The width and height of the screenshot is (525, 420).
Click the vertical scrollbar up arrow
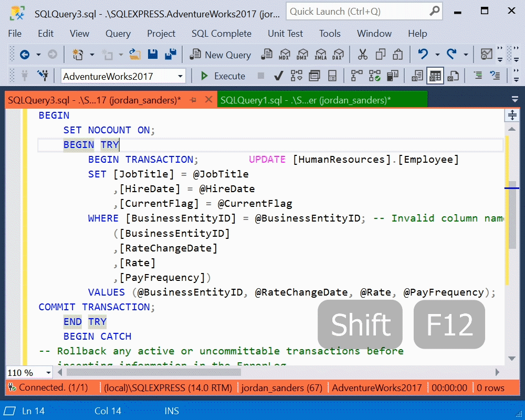512,129
